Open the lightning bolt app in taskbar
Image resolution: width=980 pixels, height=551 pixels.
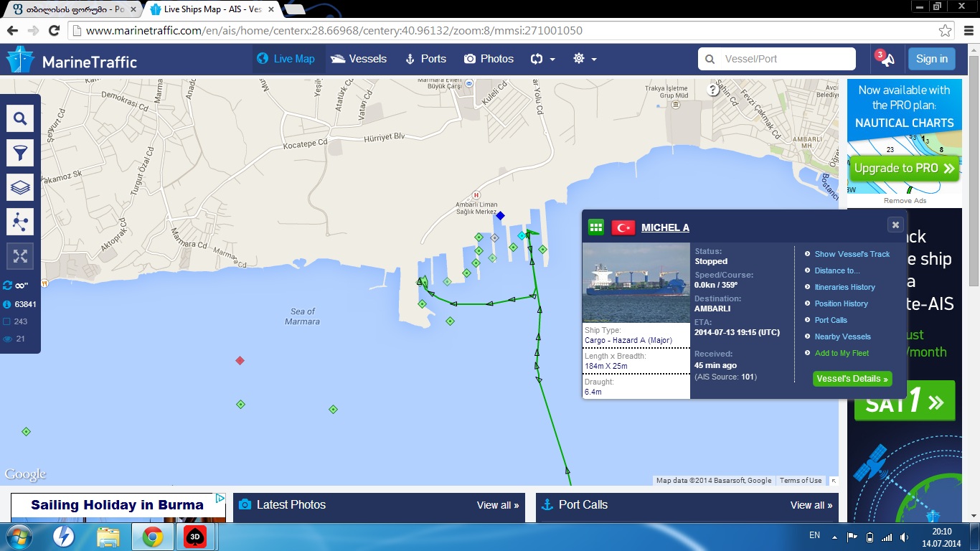[65, 537]
